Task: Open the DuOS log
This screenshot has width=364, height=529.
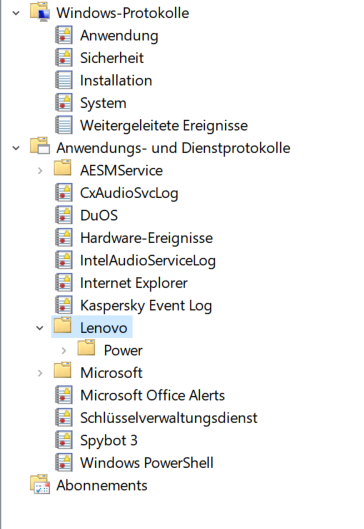Action: (x=99, y=216)
